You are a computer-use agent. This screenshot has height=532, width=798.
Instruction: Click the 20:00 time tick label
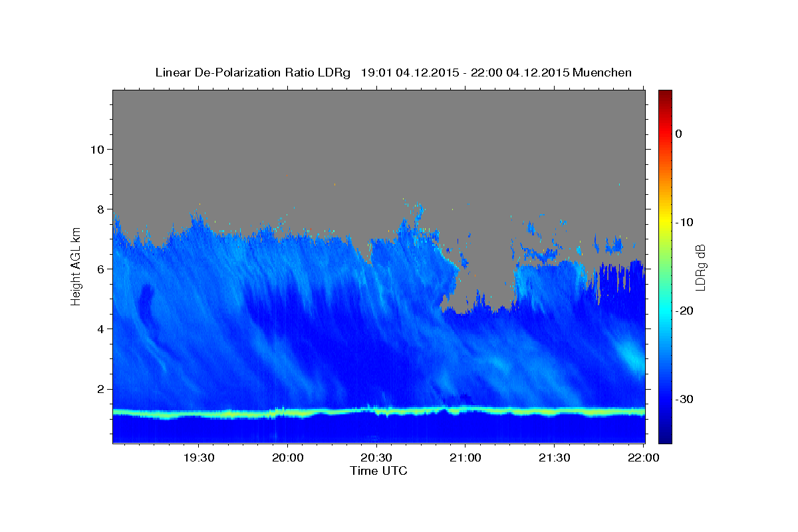point(288,458)
